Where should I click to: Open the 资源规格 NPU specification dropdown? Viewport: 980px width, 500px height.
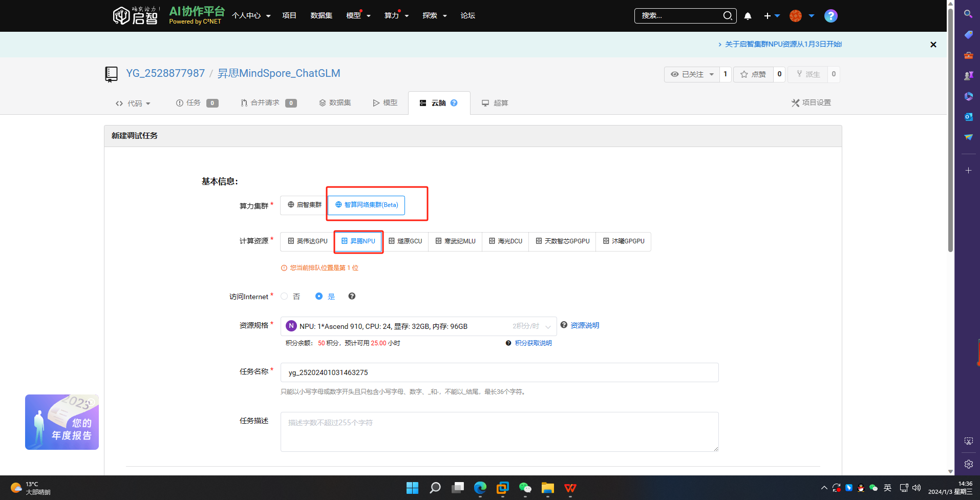click(418, 326)
